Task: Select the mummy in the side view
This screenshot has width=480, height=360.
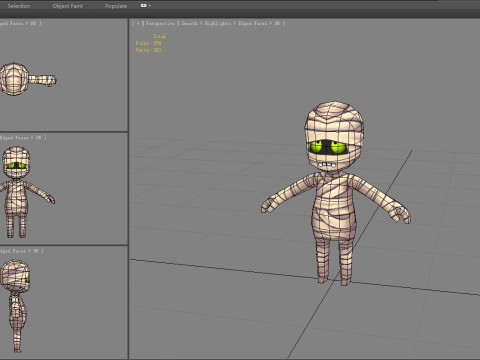Action: [x=15, y=305]
